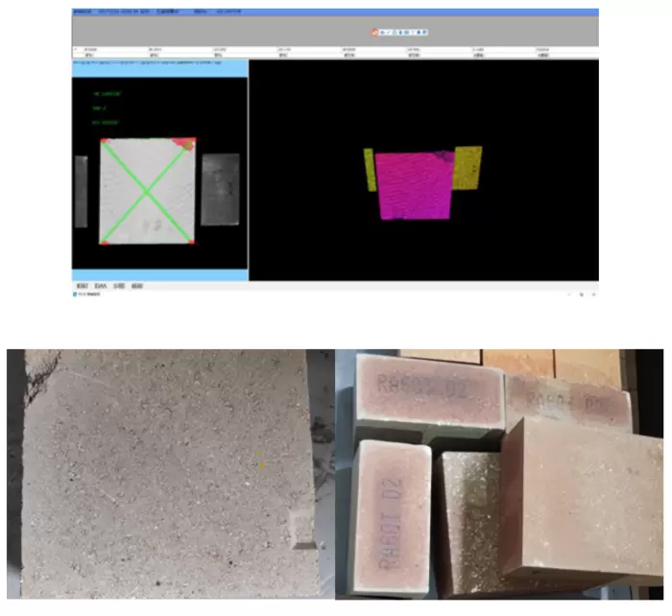Viewport: 672px width, 616px height.
Task: Click the red marker at the brick's top-right corner
Action: click(x=188, y=143)
